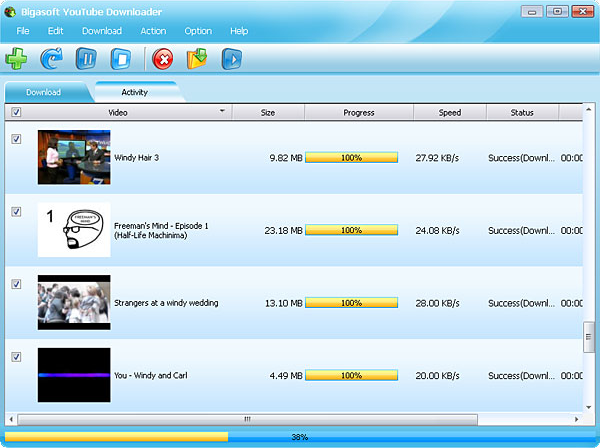Click the vertical scrollbar up arrow
This screenshot has height=448, width=600.
tap(589, 110)
